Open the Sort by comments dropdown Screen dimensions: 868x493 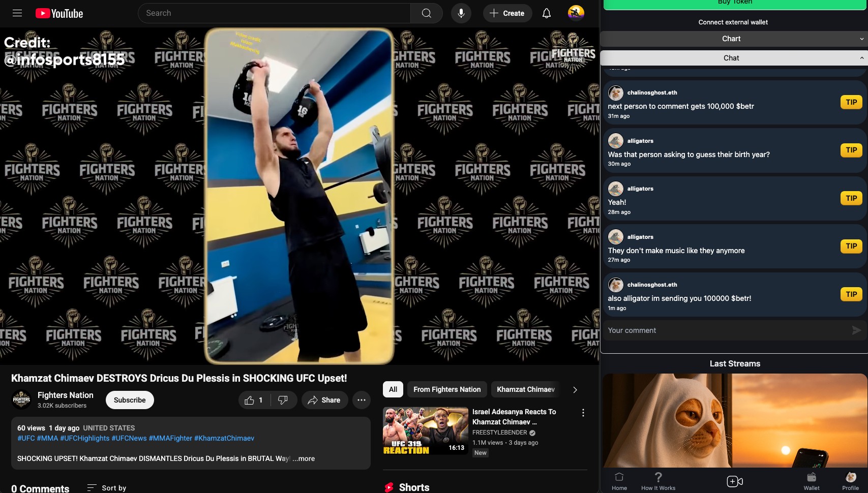click(x=107, y=488)
